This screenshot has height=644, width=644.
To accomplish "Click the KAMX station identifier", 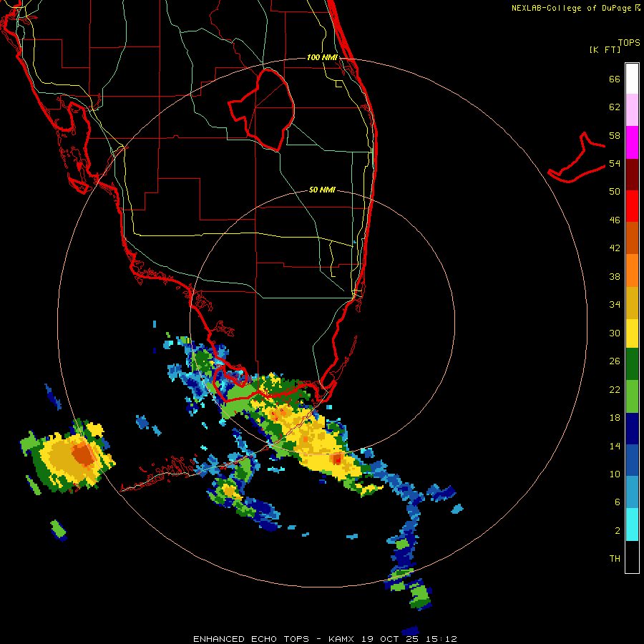I will coord(343,639).
